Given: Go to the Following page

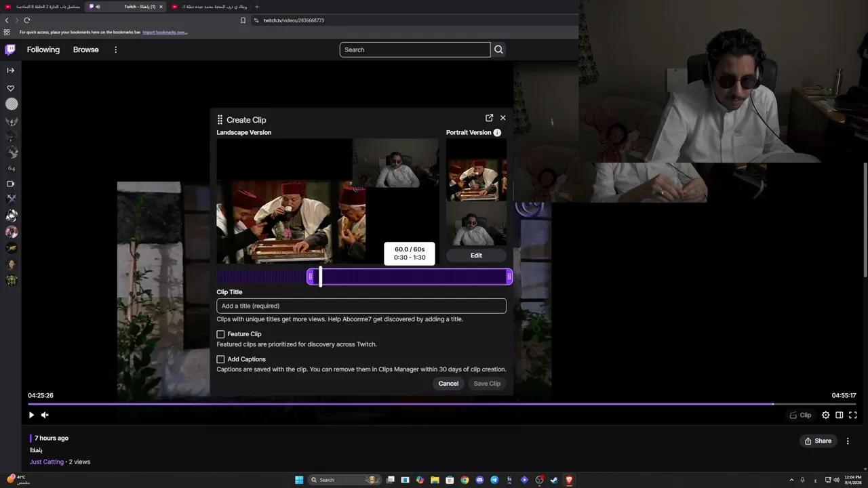Looking at the screenshot, I should click(43, 49).
